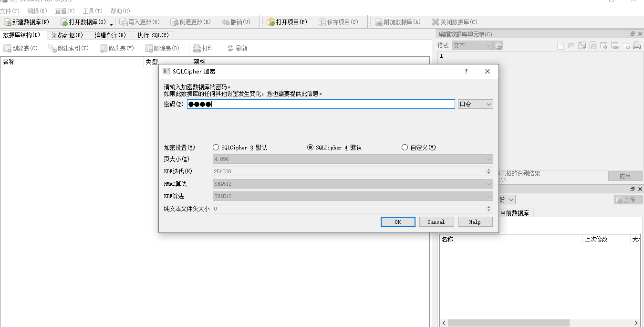Open the 查看 menu
The height and width of the screenshot is (327, 644).
point(65,11)
